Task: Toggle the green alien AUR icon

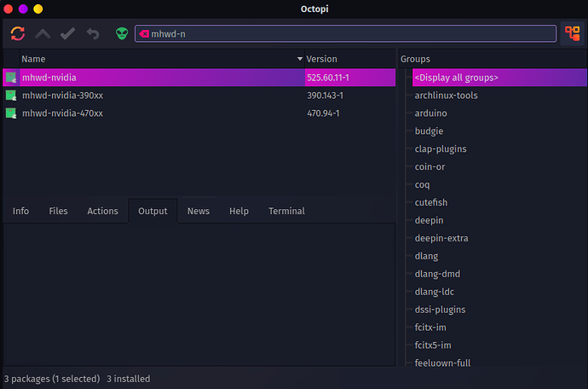Action: pyautogui.click(x=122, y=34)
